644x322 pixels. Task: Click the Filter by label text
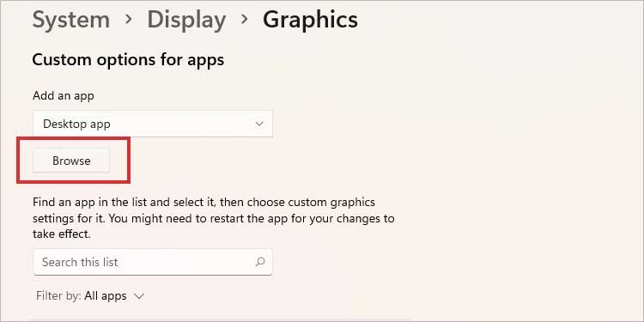point(58,295)
